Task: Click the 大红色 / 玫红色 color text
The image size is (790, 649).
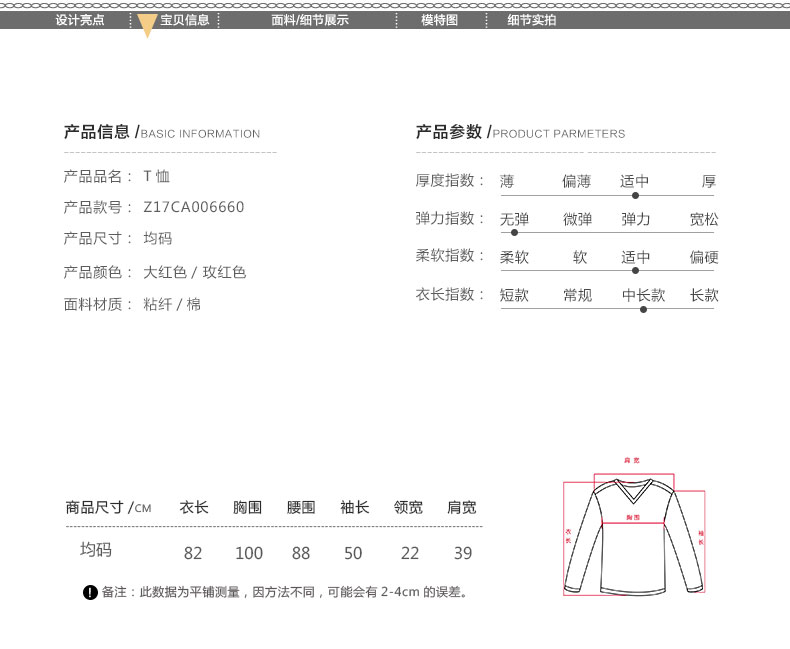Action: click(195, 272)
